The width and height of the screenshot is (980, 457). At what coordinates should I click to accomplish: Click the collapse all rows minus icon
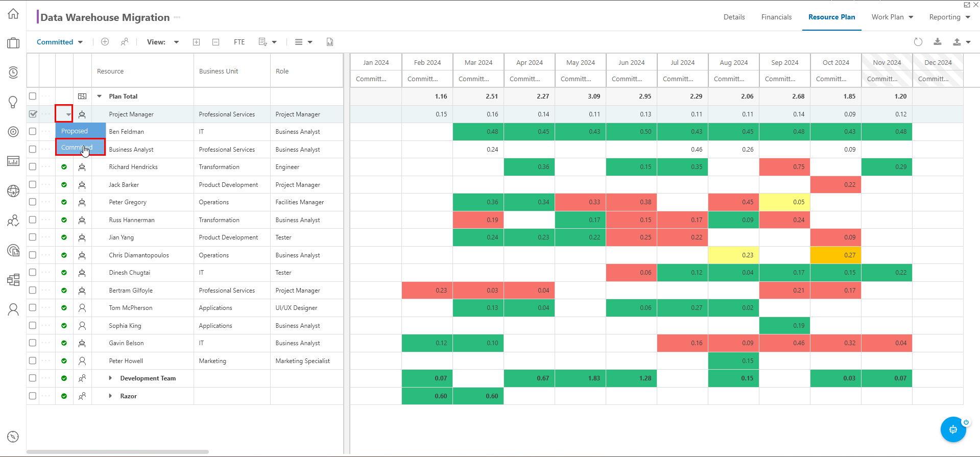coord(216,42)
